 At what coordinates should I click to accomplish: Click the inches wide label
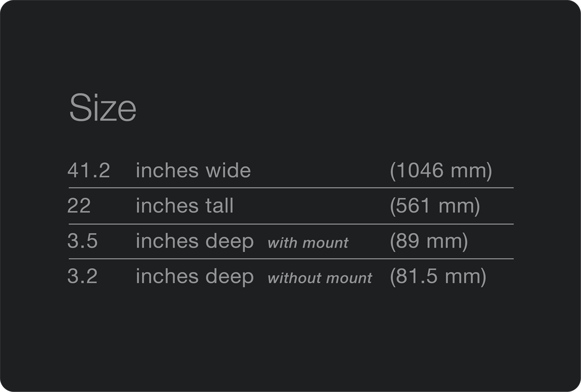[x=193, y=170]
